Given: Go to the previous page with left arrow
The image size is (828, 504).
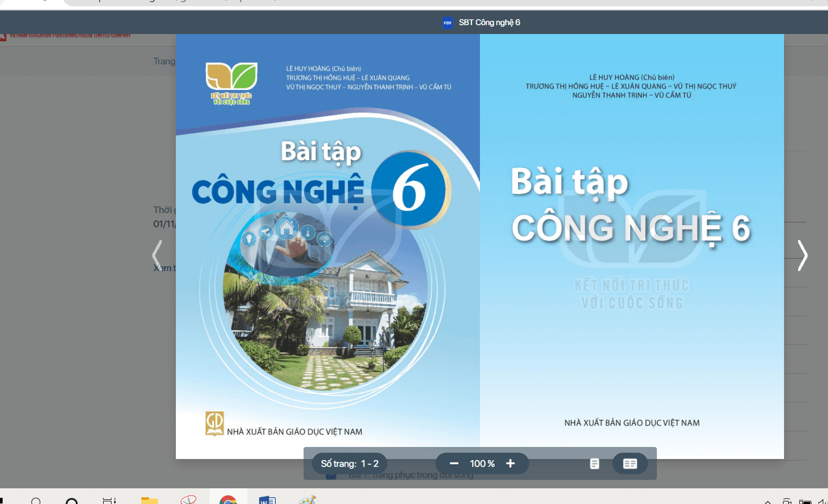Looking at the screenshot, I should pos(157,255).
